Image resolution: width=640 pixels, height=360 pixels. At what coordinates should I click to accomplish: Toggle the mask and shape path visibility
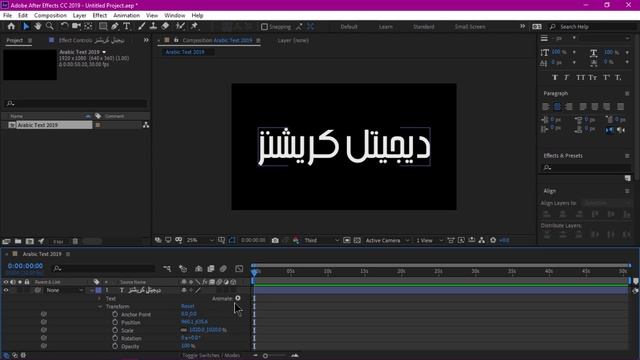click(232, 240)
